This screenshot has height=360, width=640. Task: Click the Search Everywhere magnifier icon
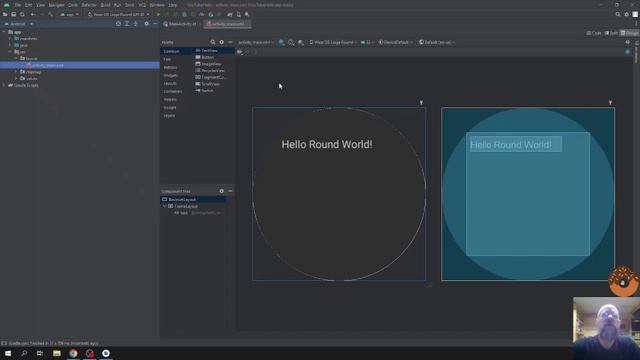[x=618, y=14]
